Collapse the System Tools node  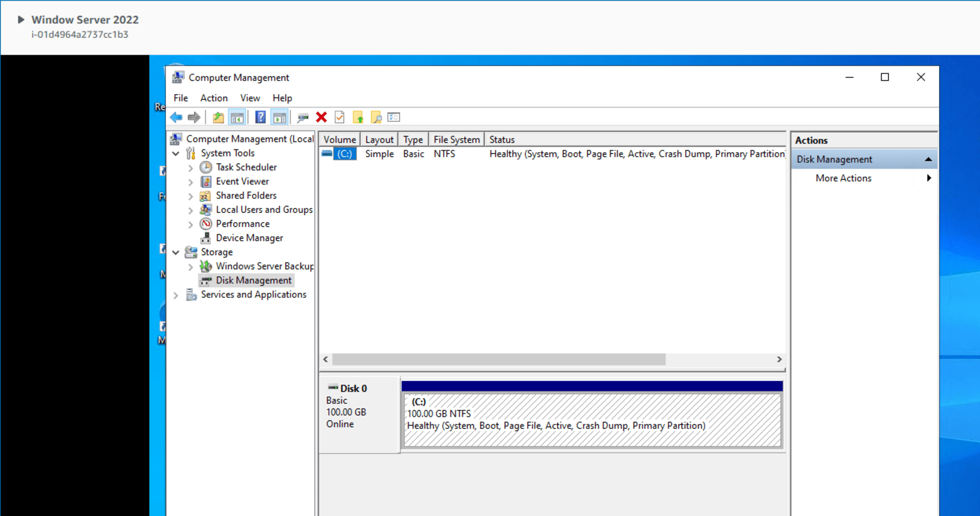coord(176,153)
